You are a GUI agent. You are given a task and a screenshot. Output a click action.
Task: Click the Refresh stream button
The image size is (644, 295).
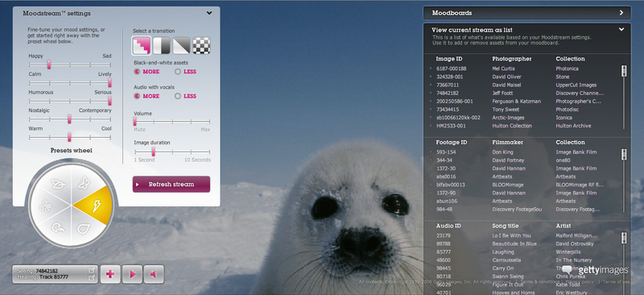[171, 185]
